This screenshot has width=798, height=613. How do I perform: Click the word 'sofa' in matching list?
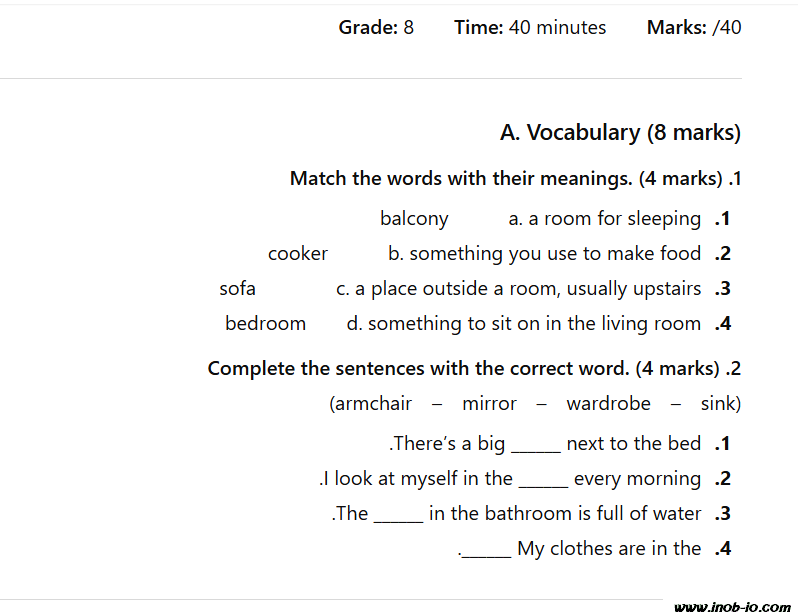238,289
